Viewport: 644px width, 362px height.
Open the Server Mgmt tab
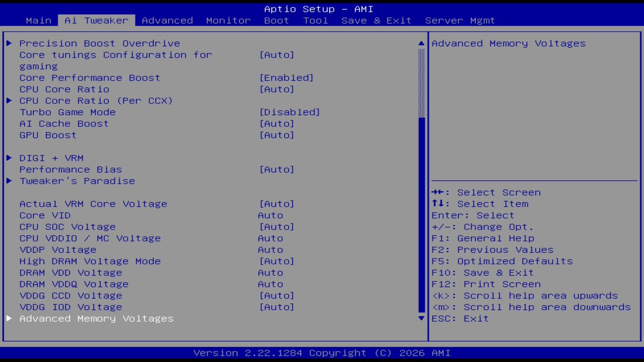460,21
